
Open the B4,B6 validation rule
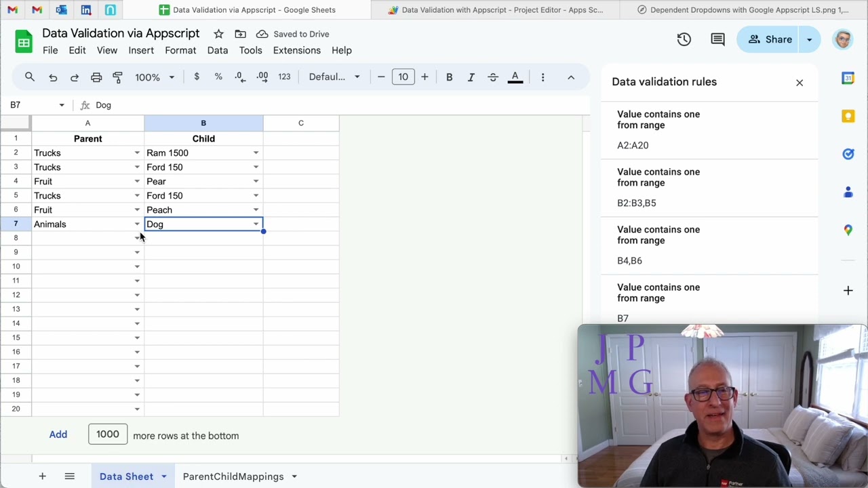(709, 245)
